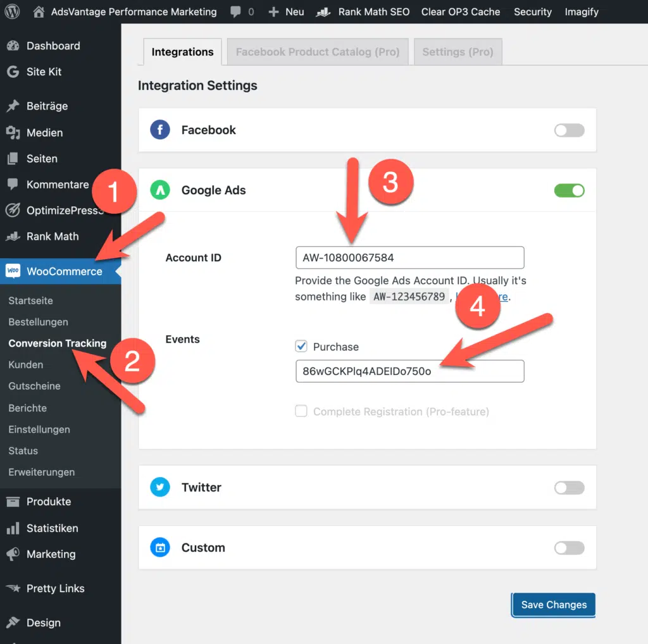Click the Rank Math SEO chart icon in admin bar
Screen dimensions: 648x644
323,13
